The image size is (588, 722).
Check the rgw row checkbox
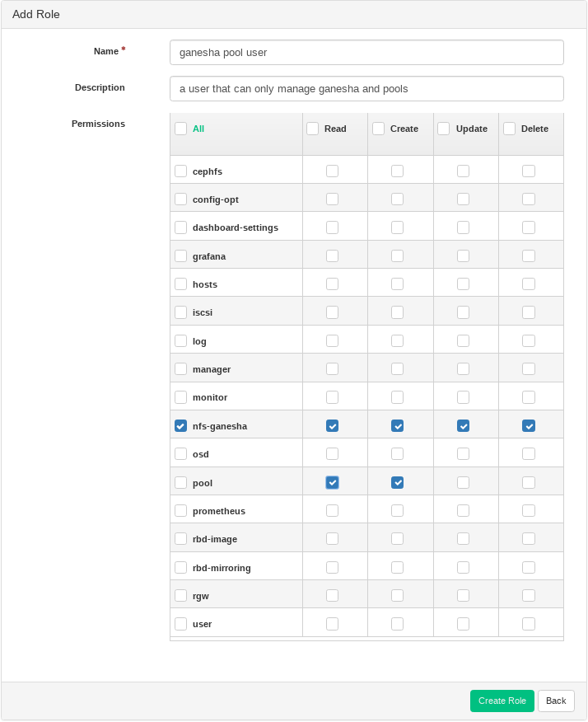coord(180,595)
